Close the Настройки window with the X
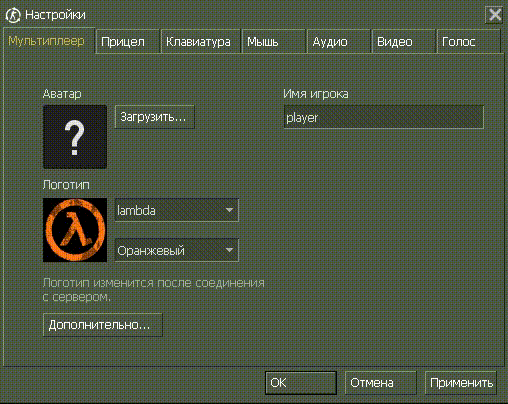The image size is (508, 404). point(494,15)
